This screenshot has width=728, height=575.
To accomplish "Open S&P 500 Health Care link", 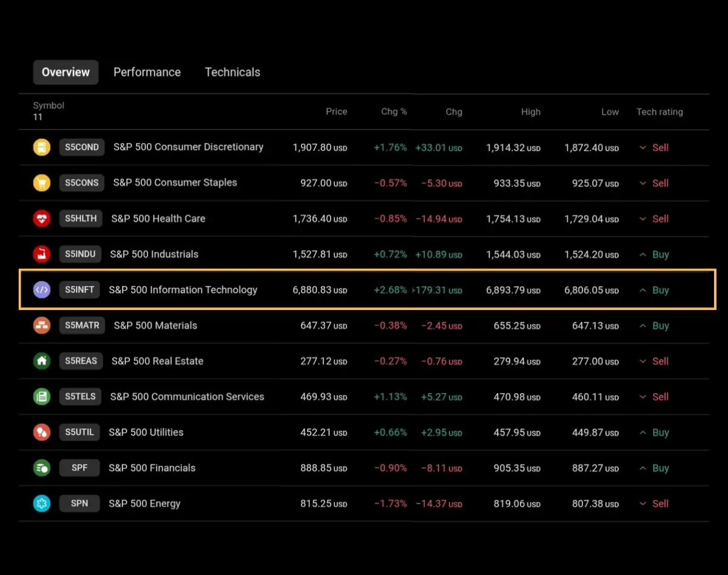I will pos(158,218).
